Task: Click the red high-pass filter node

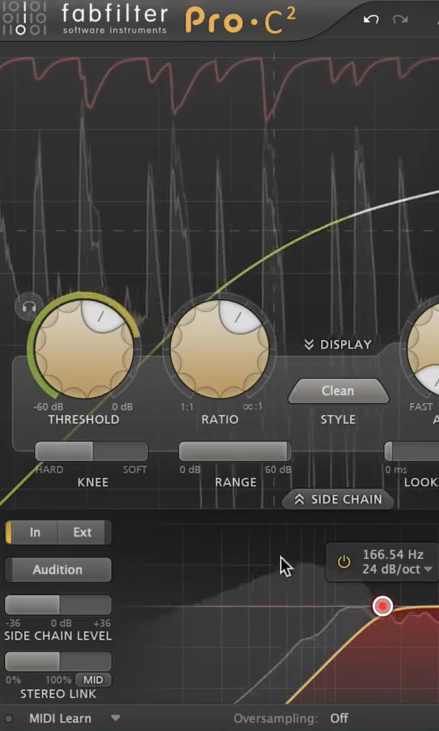Action: (x=383, y=606)
